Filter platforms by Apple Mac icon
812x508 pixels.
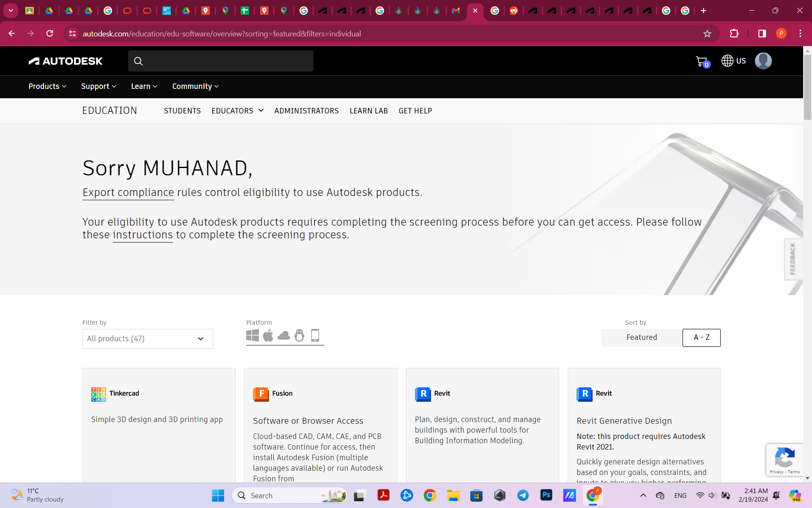268,336
